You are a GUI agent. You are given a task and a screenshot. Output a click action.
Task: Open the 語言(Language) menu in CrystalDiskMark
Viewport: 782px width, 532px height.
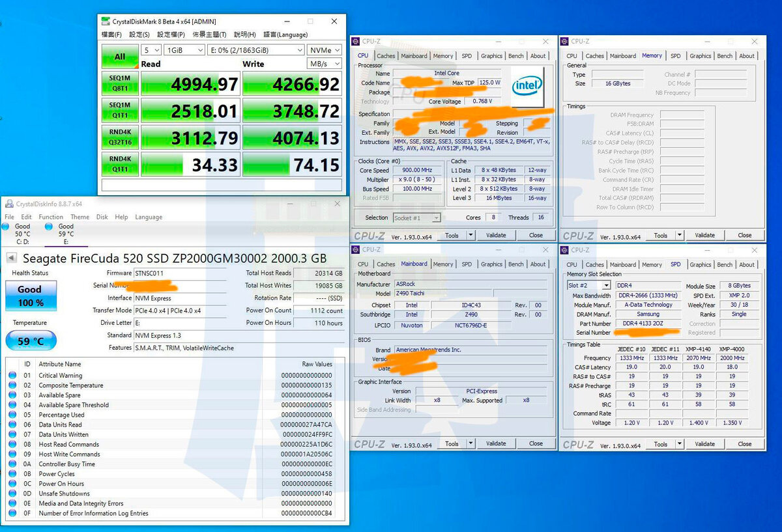[x=285, y=35]
